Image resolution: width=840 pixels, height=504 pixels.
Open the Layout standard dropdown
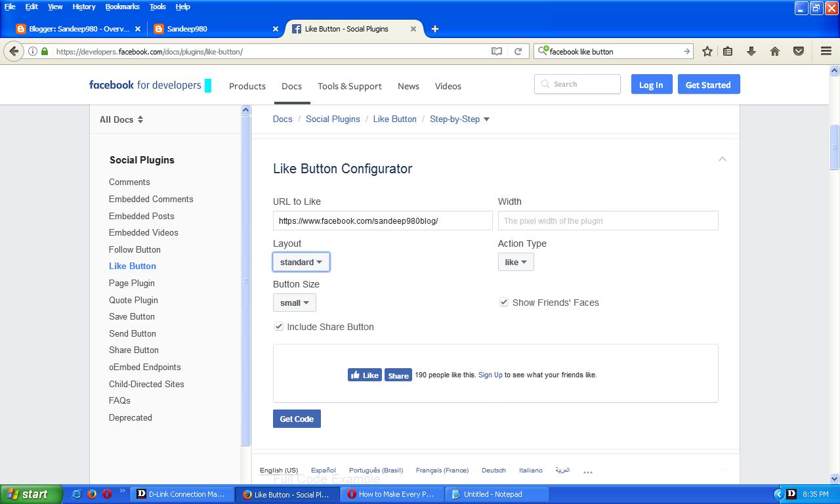tap(301, 262)
